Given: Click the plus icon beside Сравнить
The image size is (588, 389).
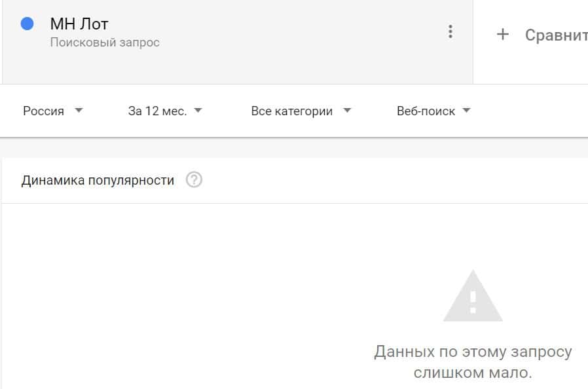Looking at the screenshot, I should tap(502, 35).
